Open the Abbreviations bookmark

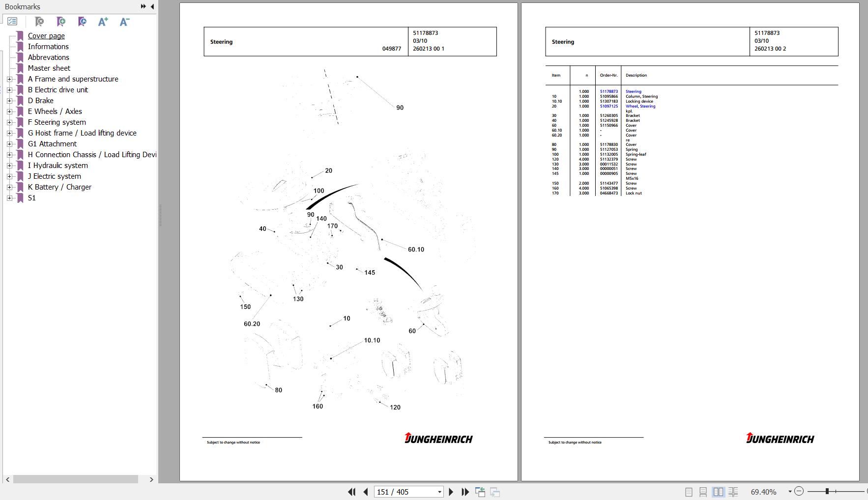pyautogui.click(x=48, y=57)
